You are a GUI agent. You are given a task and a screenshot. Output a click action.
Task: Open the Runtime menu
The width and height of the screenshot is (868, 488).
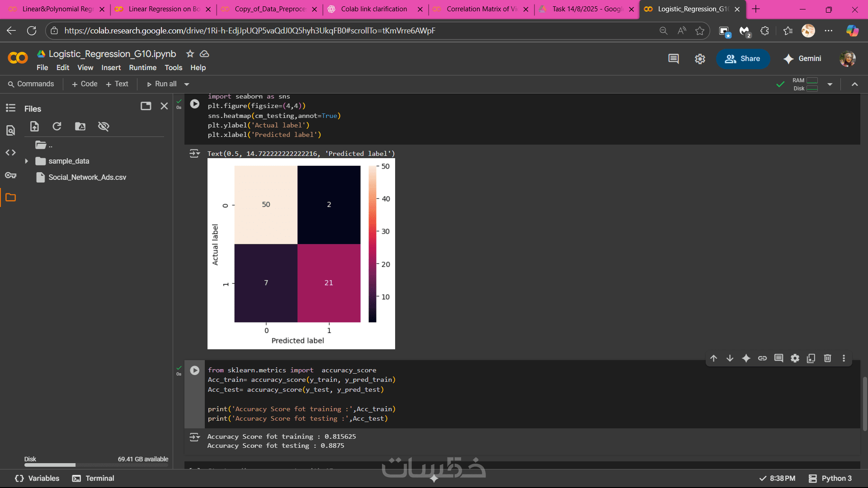pos(142,68)
